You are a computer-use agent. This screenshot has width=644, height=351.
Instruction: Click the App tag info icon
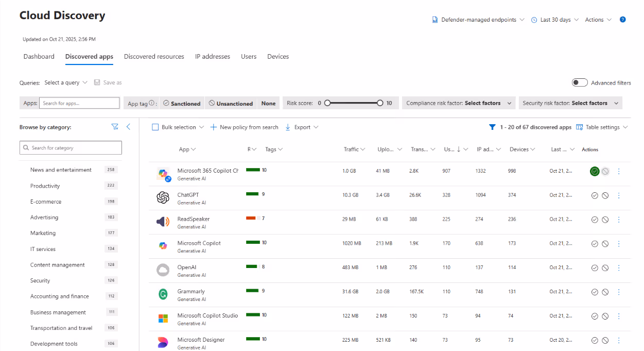coord(152,103)
